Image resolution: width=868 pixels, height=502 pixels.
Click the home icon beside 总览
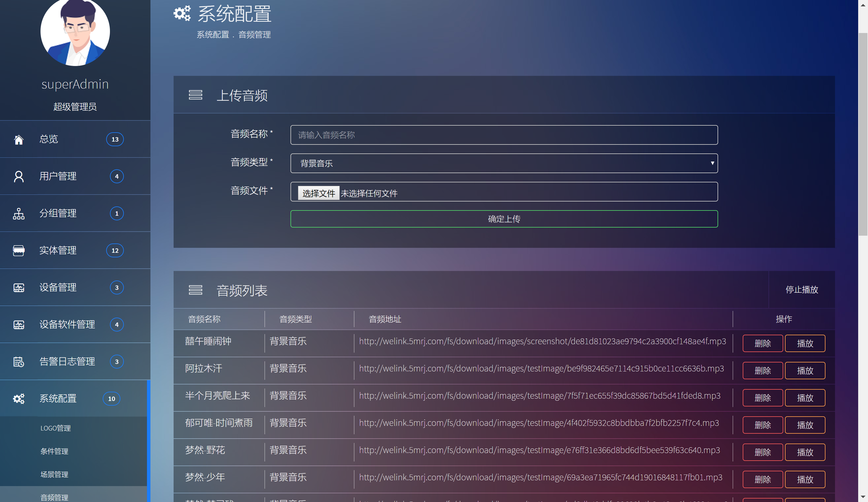pyautogui.click(x=19, y=140)
